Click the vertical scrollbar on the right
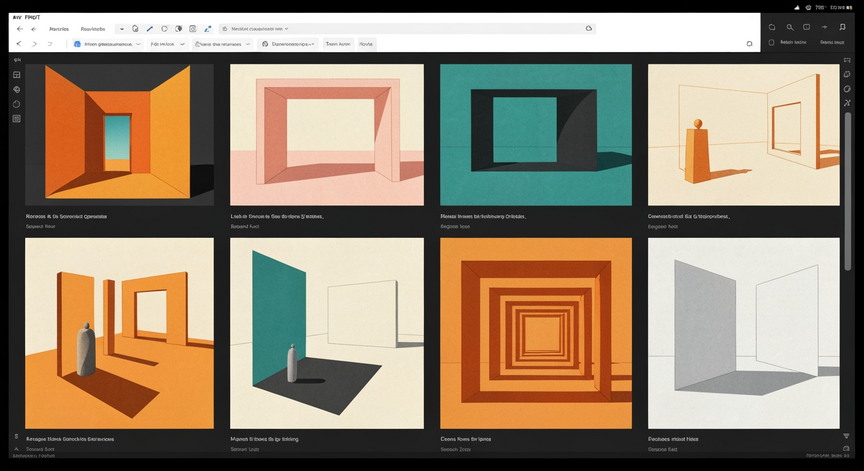 click(x=847, y=191)
